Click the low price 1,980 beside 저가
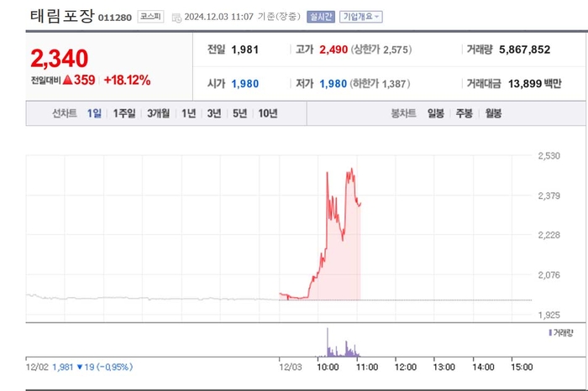 click(333, 84)
